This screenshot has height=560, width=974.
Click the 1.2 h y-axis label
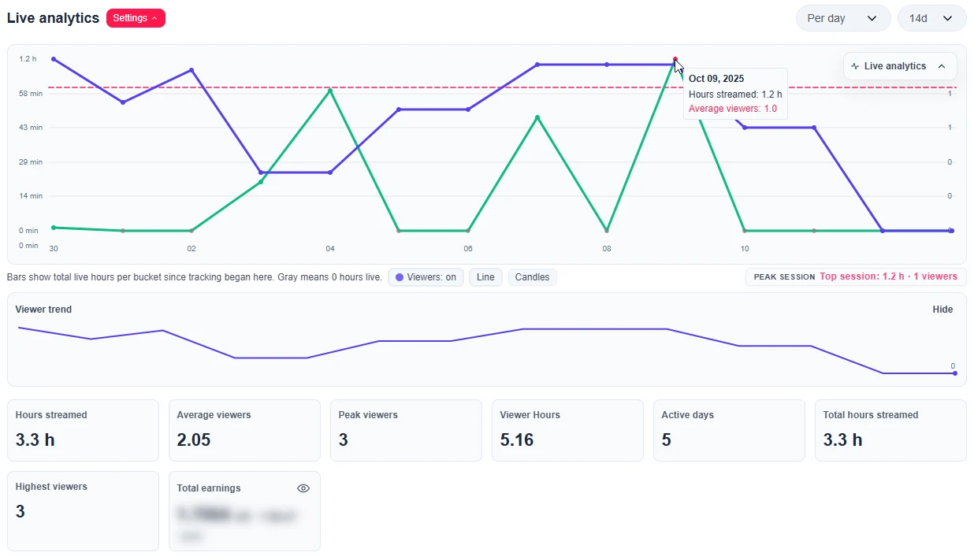[x=28, y=59]
